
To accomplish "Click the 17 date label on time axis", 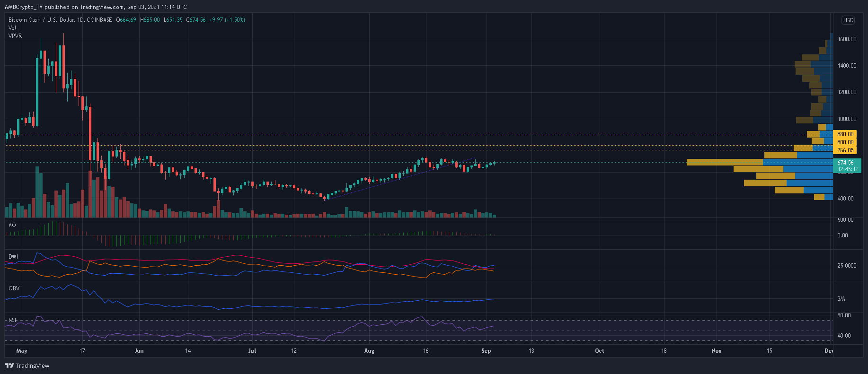I will point(82,351).
